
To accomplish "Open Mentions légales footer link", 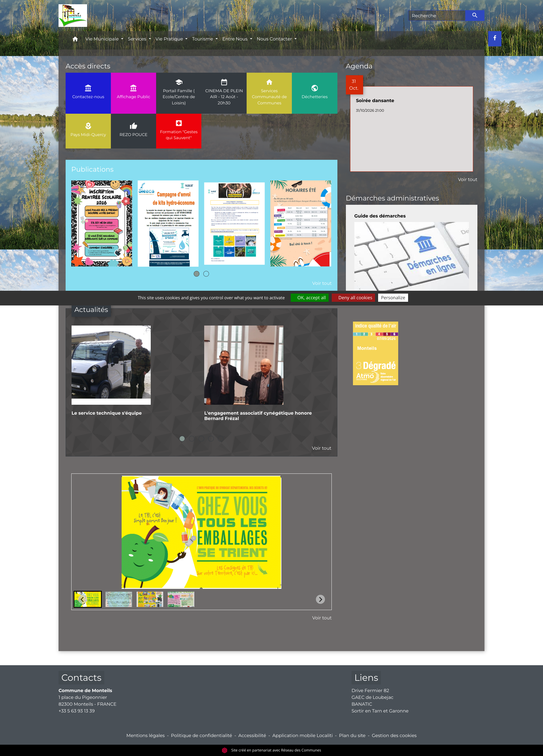I will coord(145,735).
